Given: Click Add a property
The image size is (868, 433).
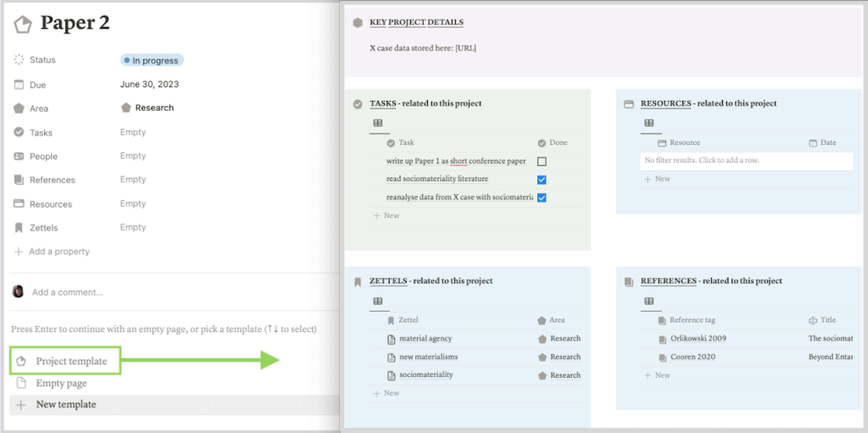Looking at the screenshot, I should 58,252.
